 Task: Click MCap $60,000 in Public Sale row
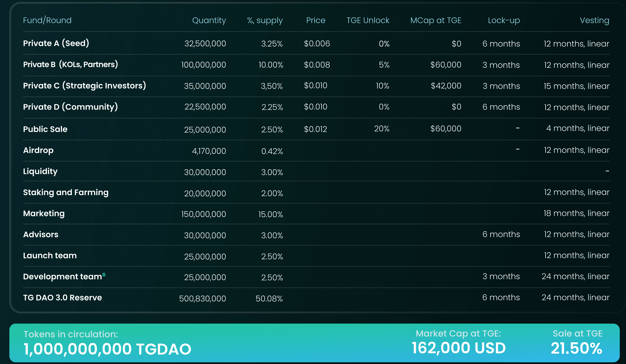click(446, 129)
